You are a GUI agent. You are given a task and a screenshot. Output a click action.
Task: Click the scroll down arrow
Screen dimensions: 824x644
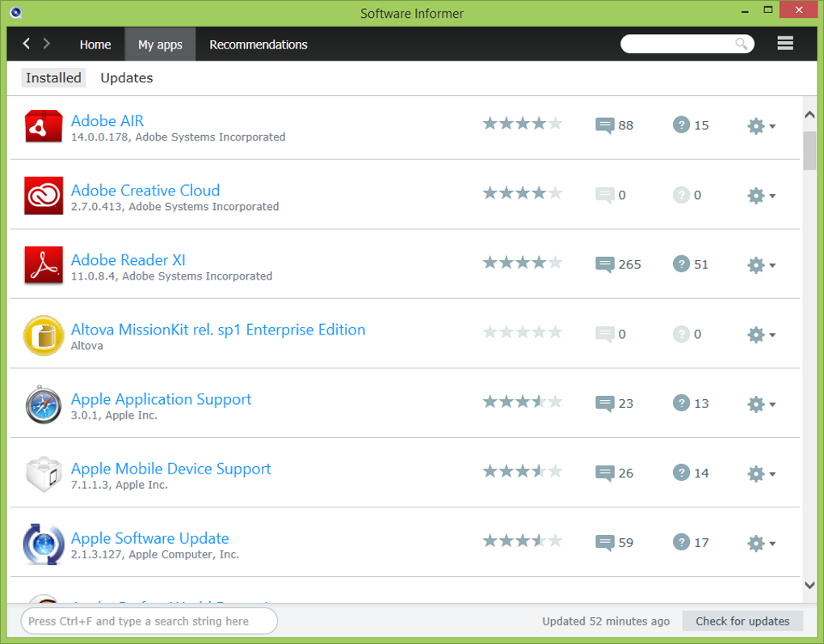[809, 584]
